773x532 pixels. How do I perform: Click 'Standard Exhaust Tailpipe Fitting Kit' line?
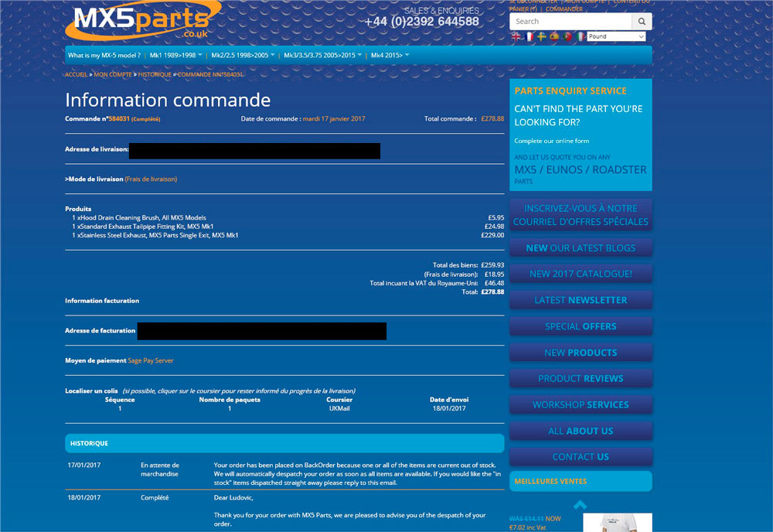click(x=143, y=227)
